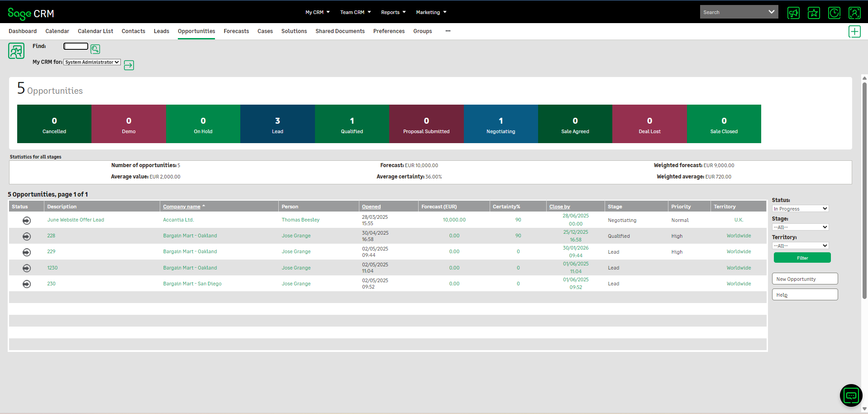Open opportunity 1230 description link
Viewport: 868px width, 414px height.
pos(52,268)
